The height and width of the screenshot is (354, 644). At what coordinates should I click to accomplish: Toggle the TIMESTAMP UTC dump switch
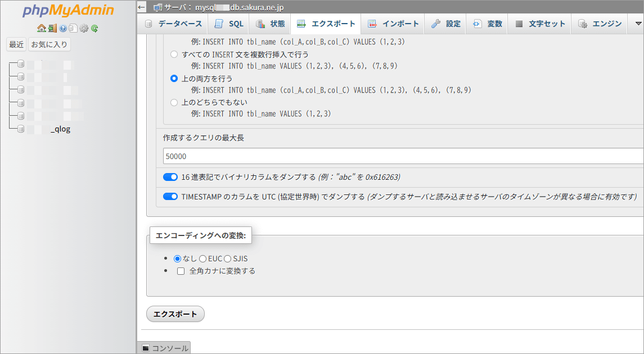coord(170,197)
